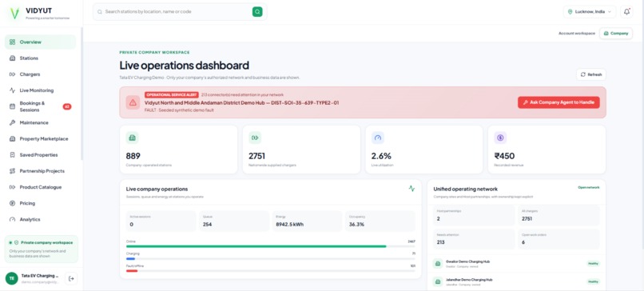Click the Saved Properties label

[x=38, y=155]
